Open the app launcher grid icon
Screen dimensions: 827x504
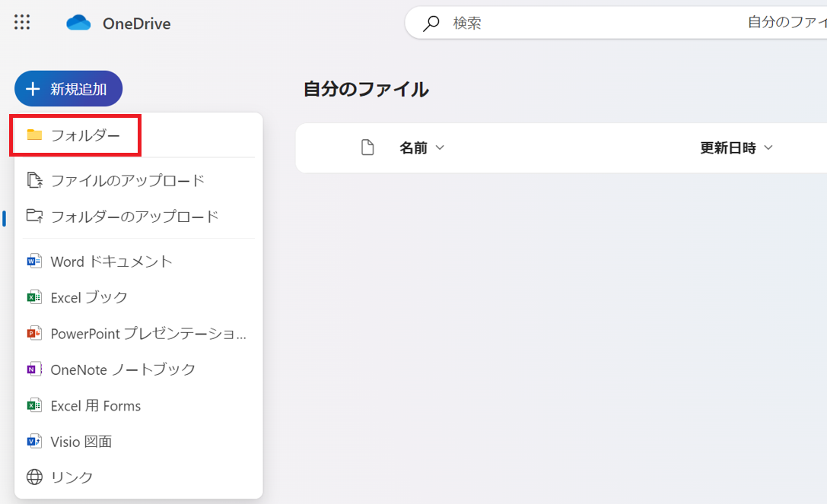[x=22, y=22]
